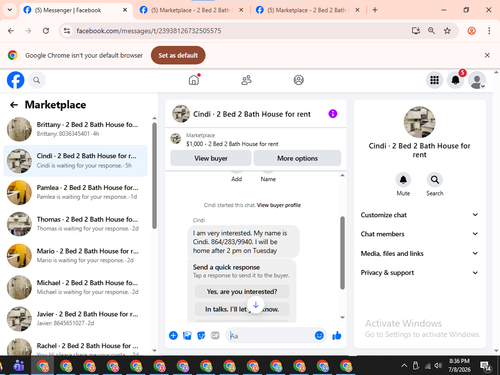Image resolution: width=500 pixels, height=375 pixels.
Task: Expand Customize chat section
Action: pos(419,215)
